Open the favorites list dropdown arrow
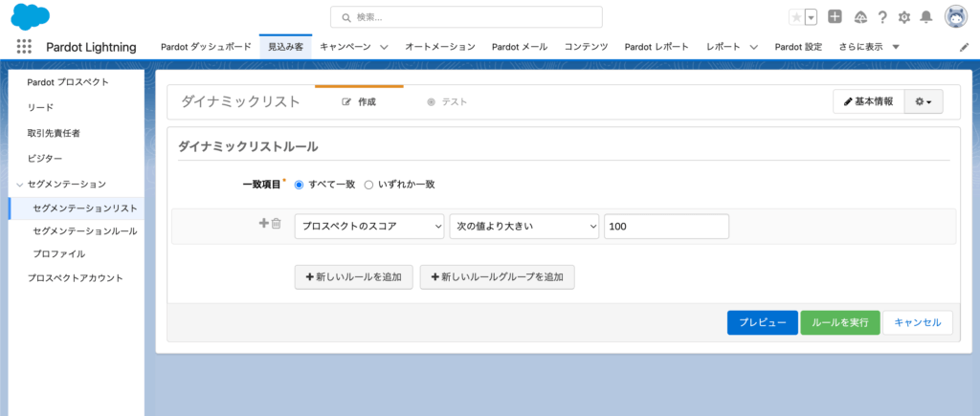 pyautogui.click(x=812, y=17)
